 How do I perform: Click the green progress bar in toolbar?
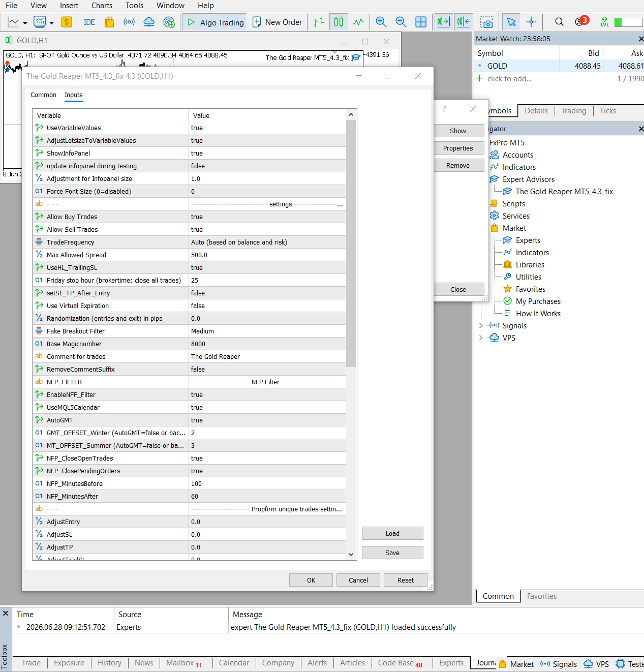tap(628, 22)
